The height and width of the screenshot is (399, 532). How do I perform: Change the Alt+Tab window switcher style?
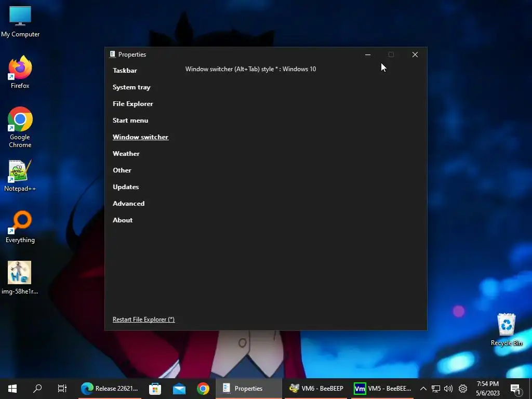click(250, 69)
